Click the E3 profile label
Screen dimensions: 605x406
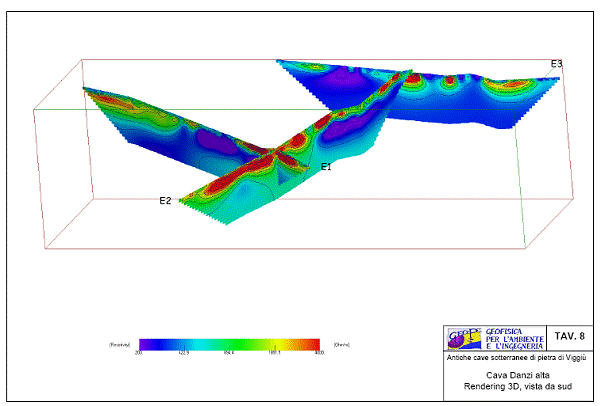point(556,64)
